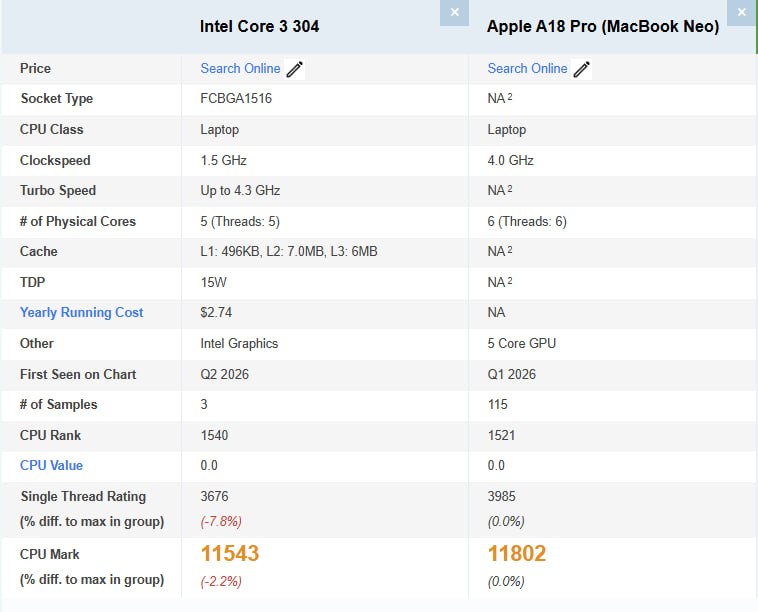Click the TDP NA footnote for Apple
Screen dimensions: 758x612
pyautogui.click(x=510, y=280)
